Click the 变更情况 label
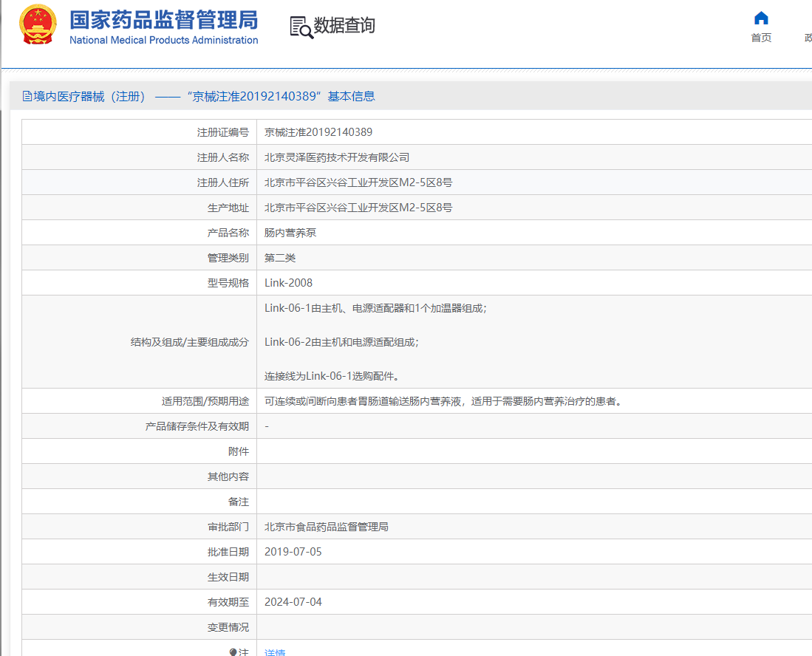The image size is (812, 656). pos(228,627)
